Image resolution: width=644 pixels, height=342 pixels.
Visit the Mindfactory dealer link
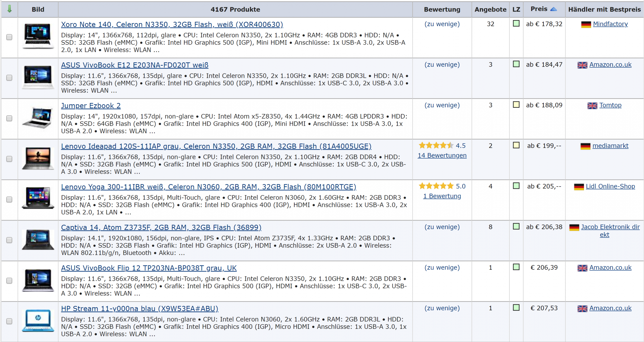click(610, 24)
